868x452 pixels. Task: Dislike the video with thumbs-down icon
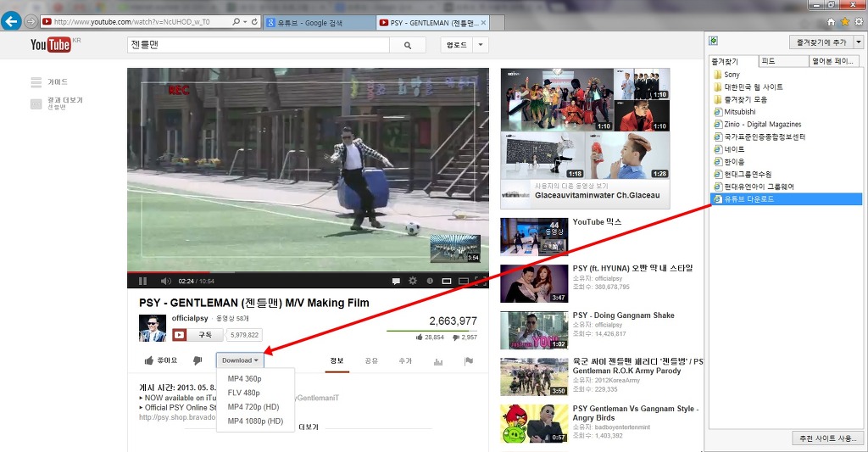[198, 360]
